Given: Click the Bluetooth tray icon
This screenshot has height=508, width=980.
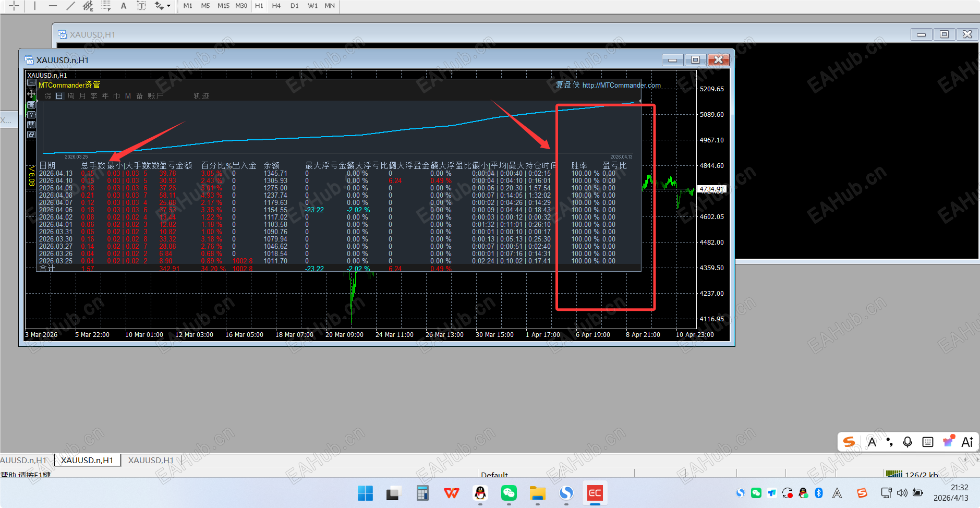Looking at the screenshot, I should click(819, 493).
